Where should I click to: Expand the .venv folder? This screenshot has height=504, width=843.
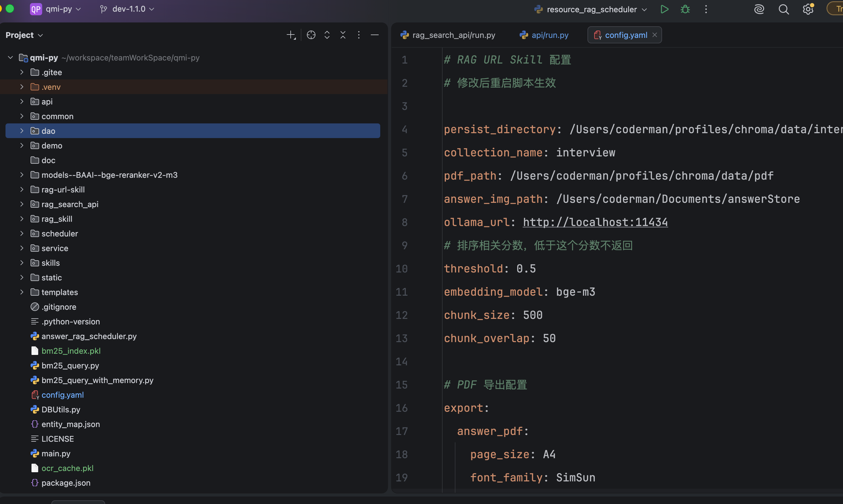click(x=22, y=87)
